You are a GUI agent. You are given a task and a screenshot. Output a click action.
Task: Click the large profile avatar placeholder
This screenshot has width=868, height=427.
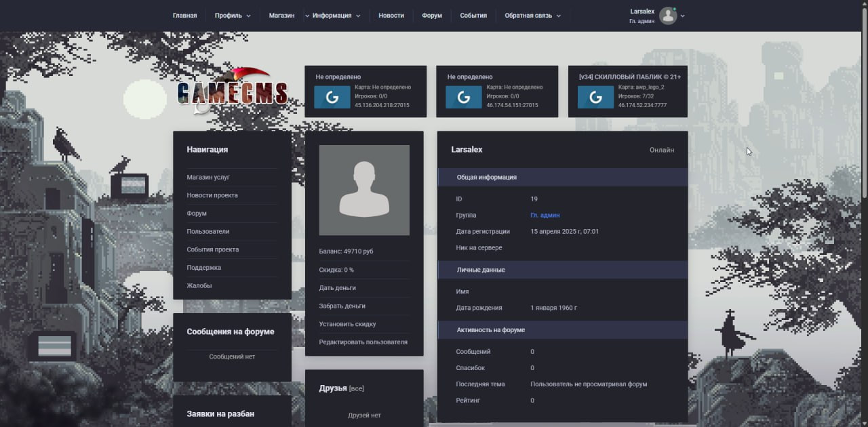point(364,190)
